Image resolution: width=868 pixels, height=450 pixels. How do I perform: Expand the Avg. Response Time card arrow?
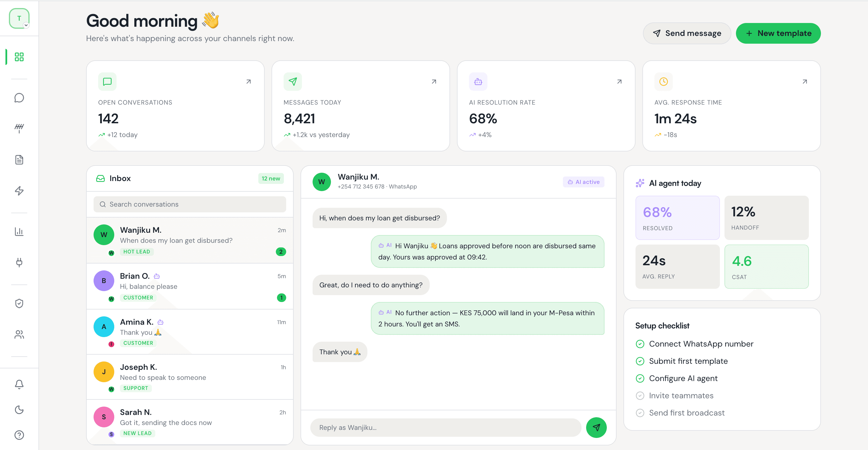coord(805,82)
